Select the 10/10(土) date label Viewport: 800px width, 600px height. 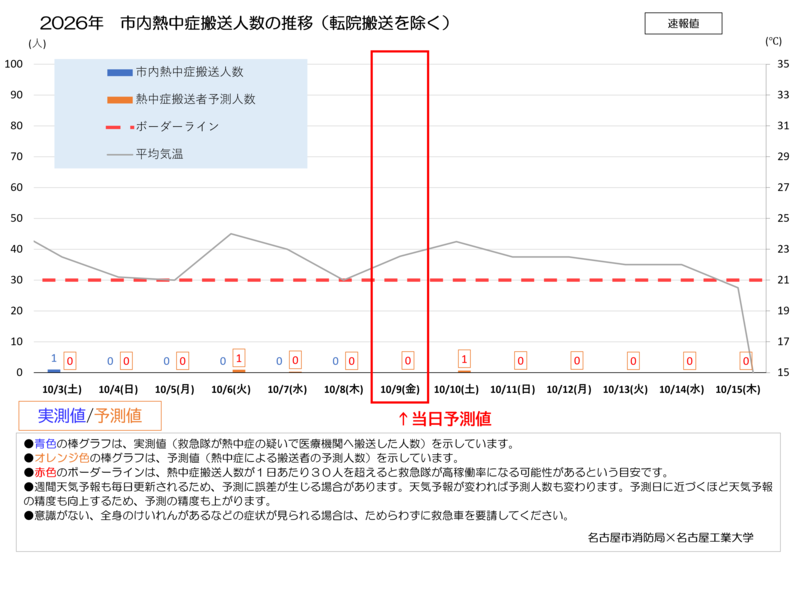click(456, 389)
